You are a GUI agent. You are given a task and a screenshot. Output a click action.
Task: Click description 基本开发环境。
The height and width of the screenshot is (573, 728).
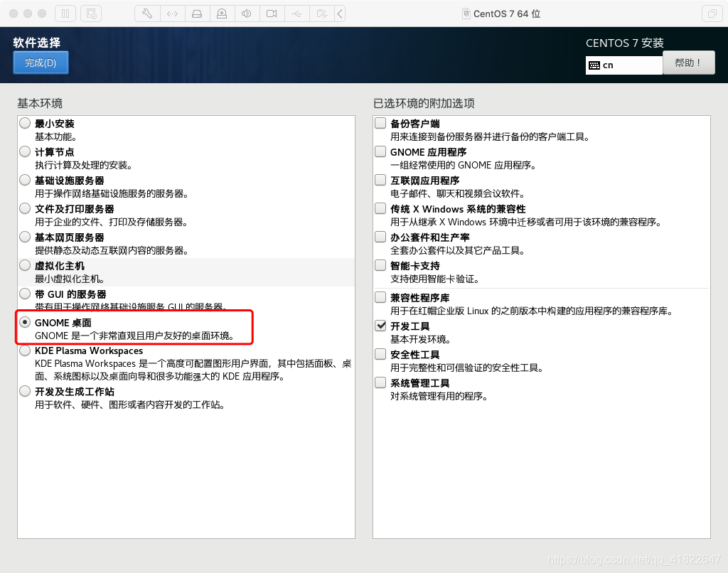click(420, 339)
